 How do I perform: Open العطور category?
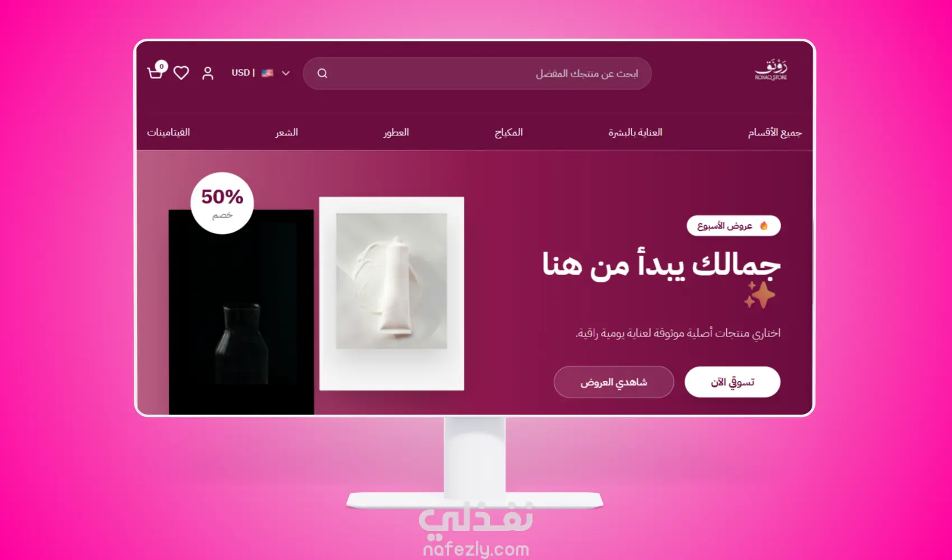click(396, 133)
